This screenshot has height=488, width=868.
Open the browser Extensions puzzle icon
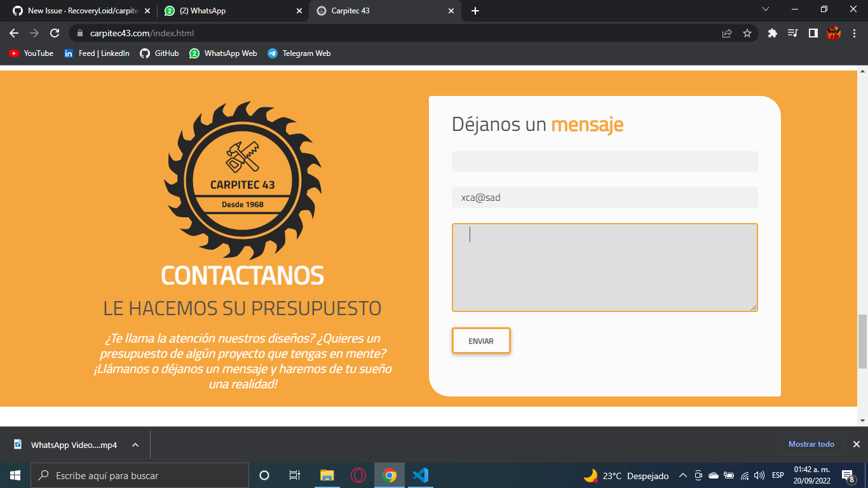pyautogui.click(x=772, y=32)
